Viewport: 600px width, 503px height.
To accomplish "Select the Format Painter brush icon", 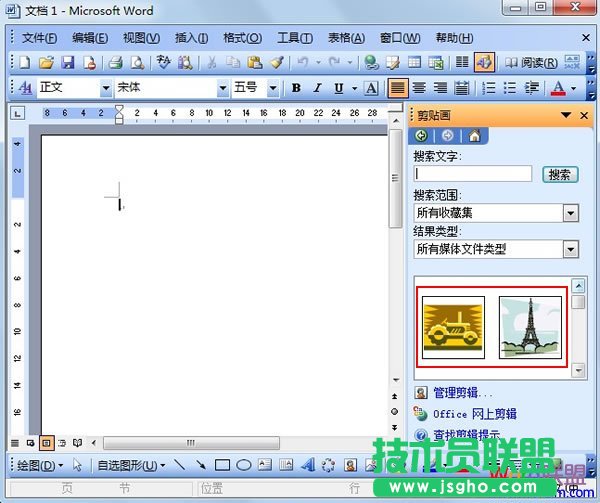I will point(276,63).
